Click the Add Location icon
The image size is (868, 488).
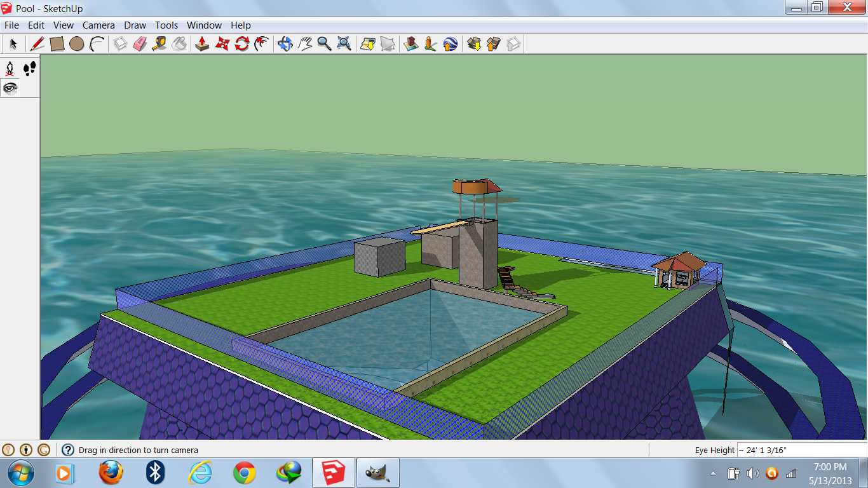(367, 44)
